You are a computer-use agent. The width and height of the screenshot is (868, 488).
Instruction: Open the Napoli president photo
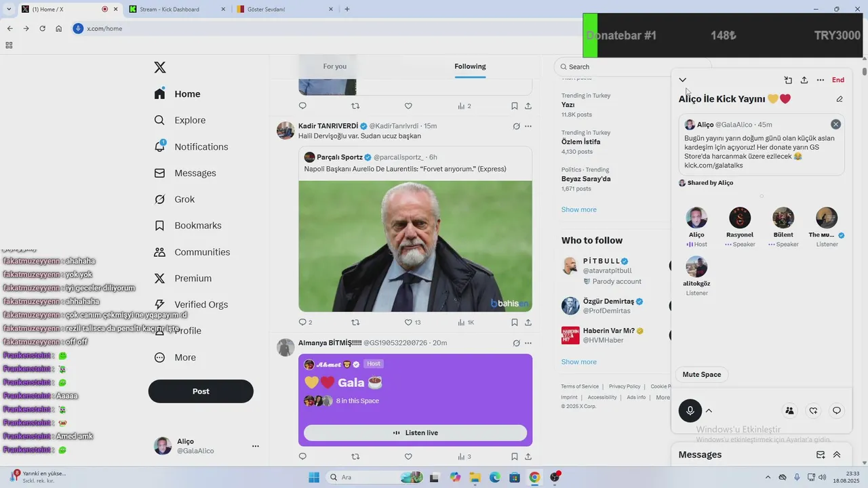click(415, 246)
